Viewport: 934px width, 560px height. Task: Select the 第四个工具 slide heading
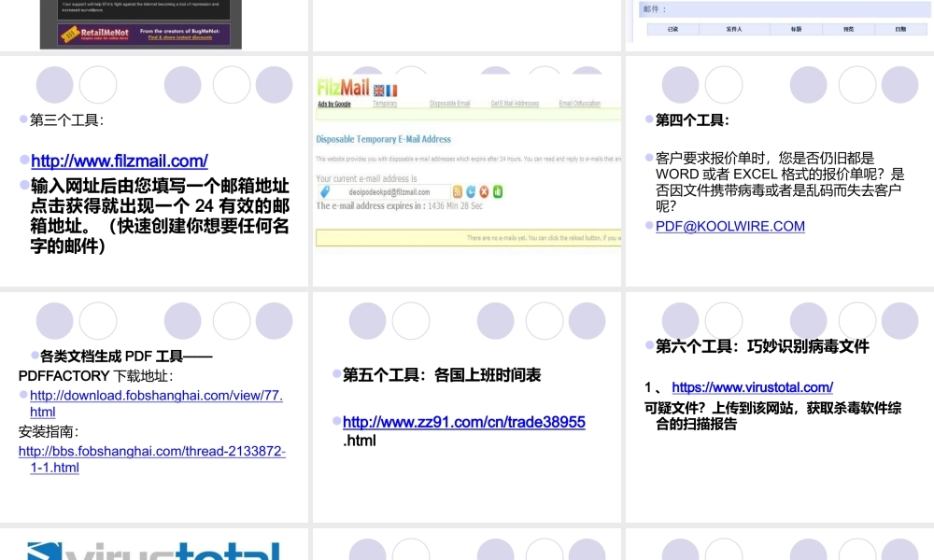pos(692,120)
